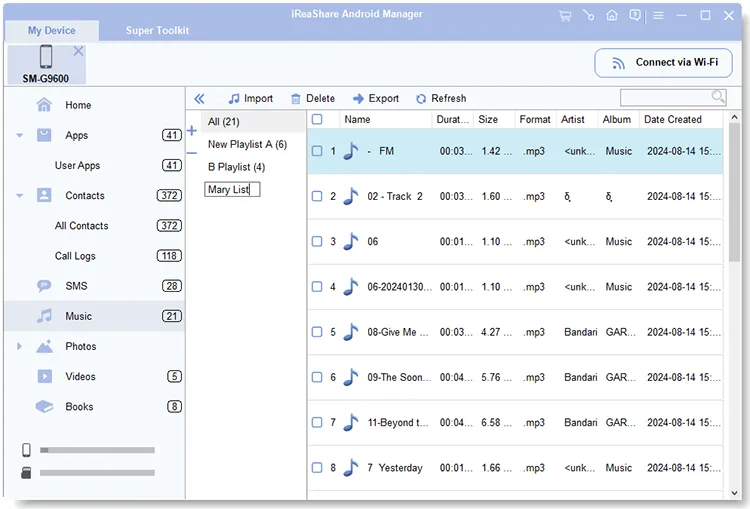
Task: Check the box for 02 - Track 2
Action: click(317, 196)
